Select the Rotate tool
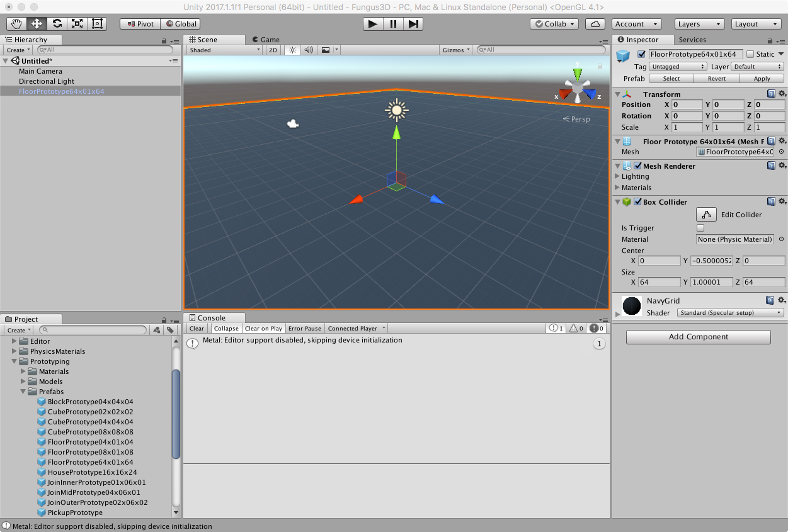Image resolution: width=788 pixels, height=532 pixels. click(x=57, y=24)
